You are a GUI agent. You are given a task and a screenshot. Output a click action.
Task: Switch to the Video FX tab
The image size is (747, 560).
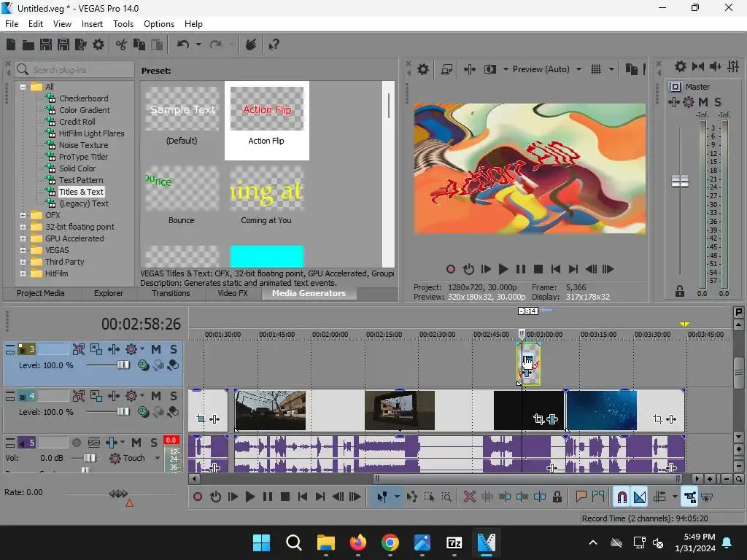[x=233, y=293]
